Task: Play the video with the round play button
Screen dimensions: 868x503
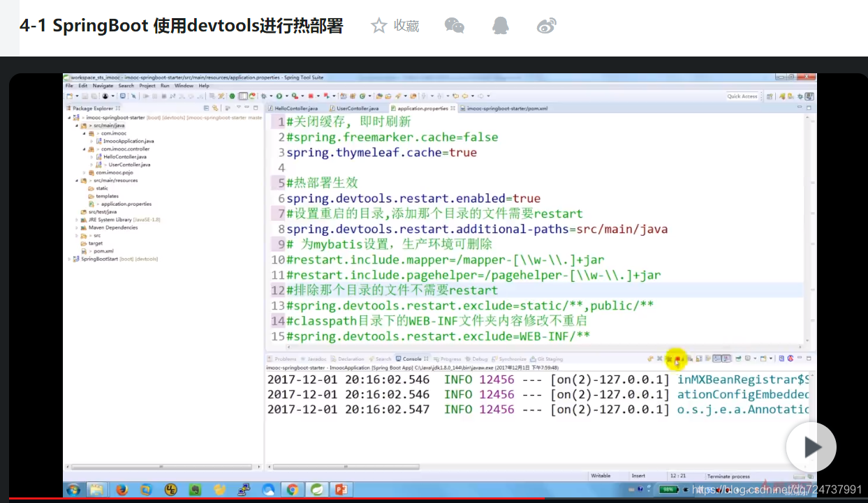Action: point(811,447)
